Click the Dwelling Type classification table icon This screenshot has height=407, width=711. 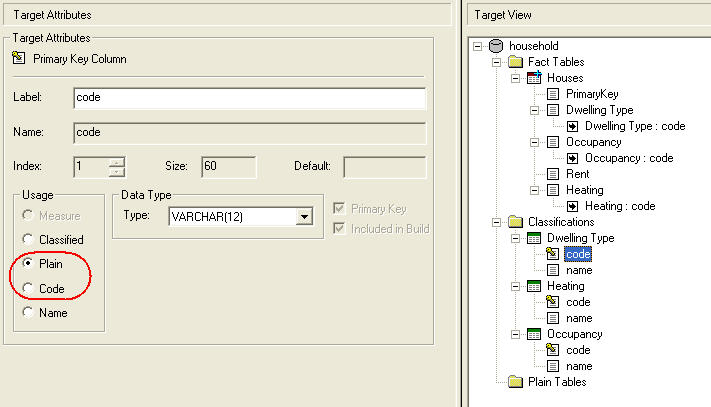coord(534,238)
